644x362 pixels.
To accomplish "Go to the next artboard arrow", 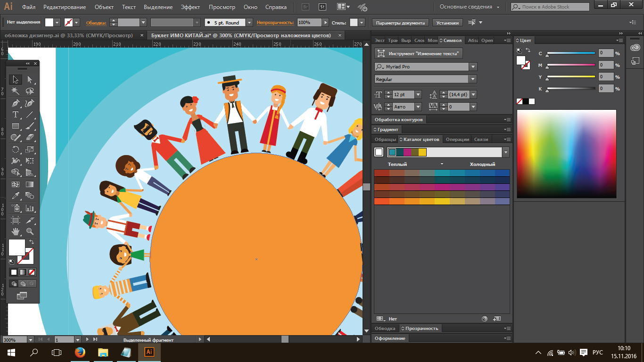I will 88,339.
